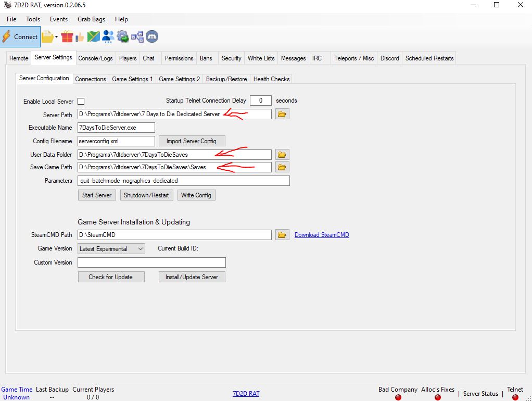Image resolution: width=532 pixels, height=401 pixels.
Task: Click the Start Server button
Action: click(97, 195)
